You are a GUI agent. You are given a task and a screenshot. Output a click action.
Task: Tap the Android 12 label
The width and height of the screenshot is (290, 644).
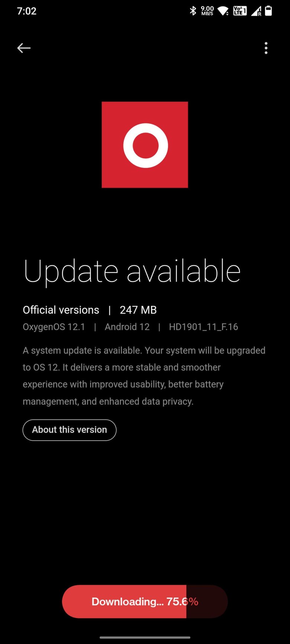[x=127, y=327]
